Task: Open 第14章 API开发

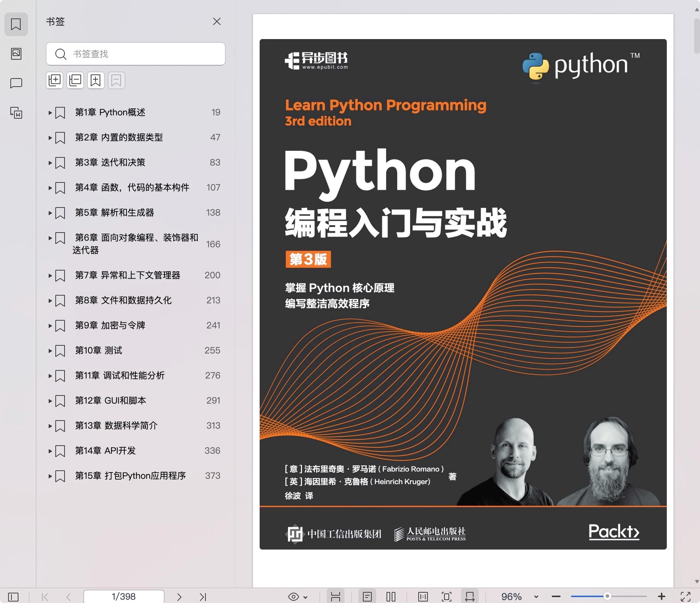Action: pyautogui.click(x=105, y=451)
